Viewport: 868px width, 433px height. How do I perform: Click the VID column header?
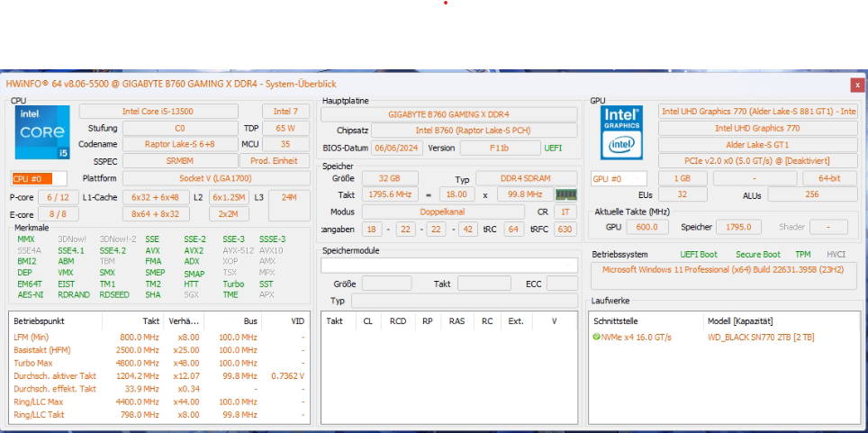pos(285,320)
